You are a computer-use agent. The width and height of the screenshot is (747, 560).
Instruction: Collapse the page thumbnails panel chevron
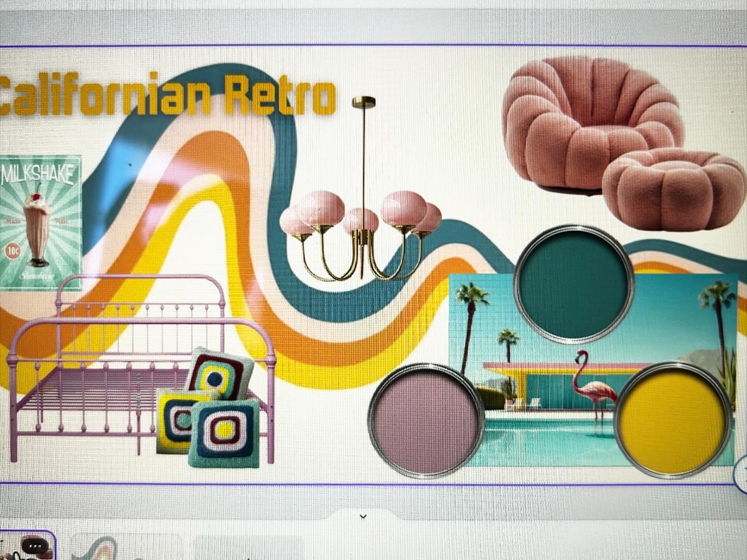click(x=363, y=516)
